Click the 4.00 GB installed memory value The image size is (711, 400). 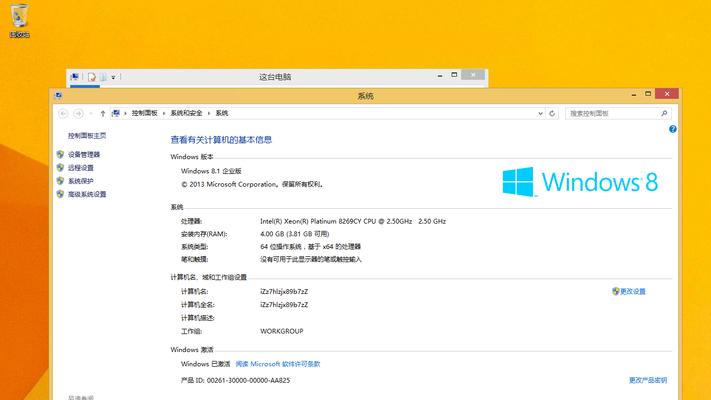pos(295,234)
